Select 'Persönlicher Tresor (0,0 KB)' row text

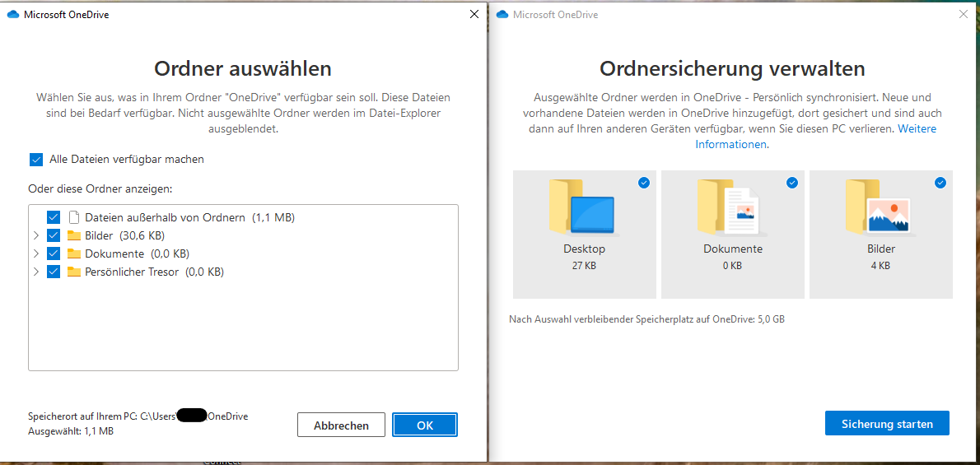154,272
